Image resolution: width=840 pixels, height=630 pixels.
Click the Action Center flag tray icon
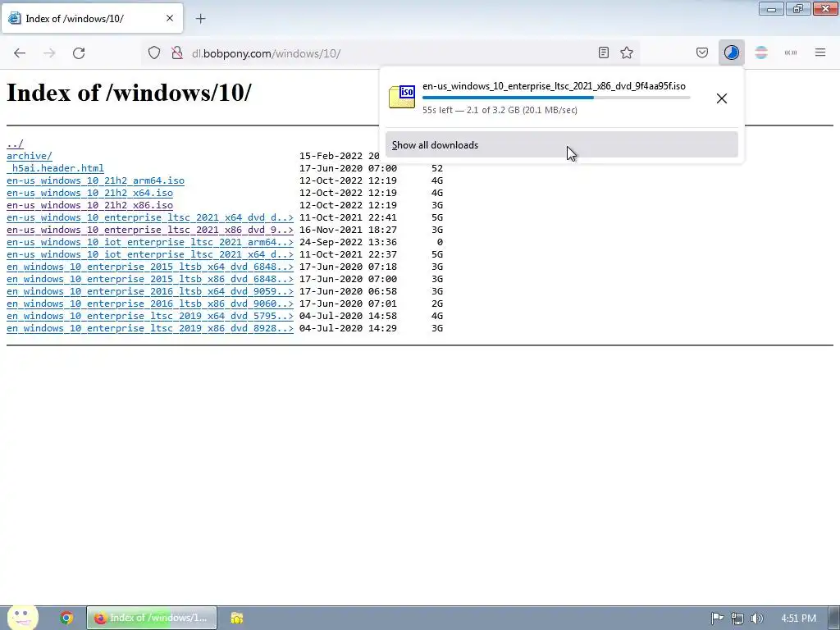[x=717, y=619]
